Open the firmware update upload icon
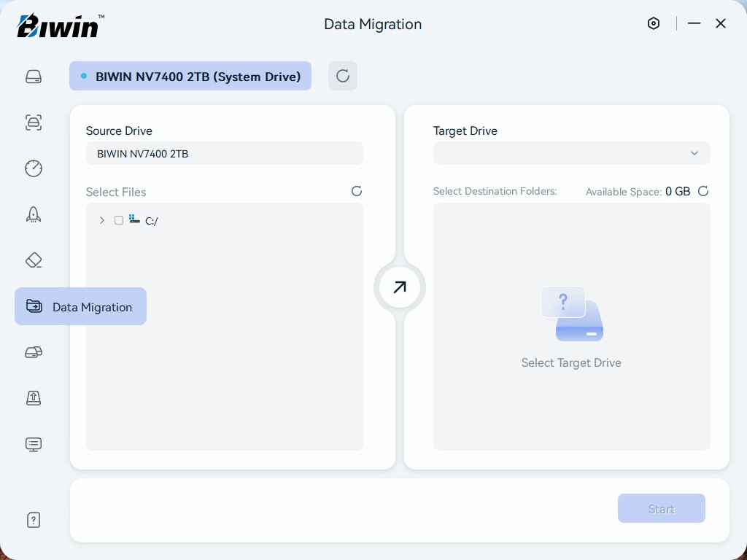This screenshot has height=560, width=747. (34, 398)
